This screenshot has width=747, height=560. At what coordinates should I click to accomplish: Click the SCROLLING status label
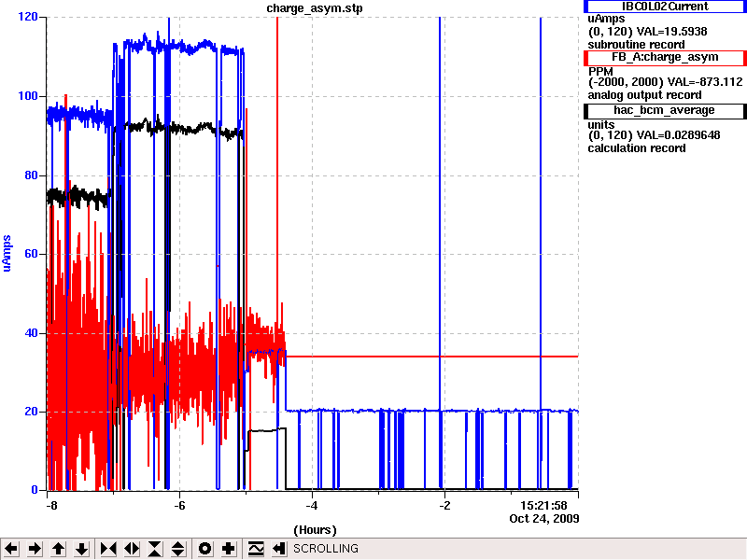coord(325,549)
